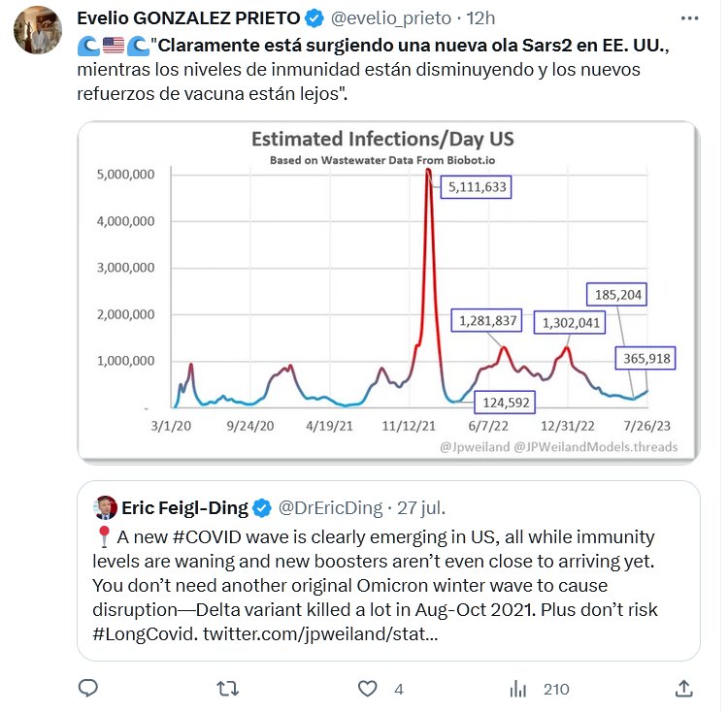Open the @DrEricDing handle

click(329, 507)
